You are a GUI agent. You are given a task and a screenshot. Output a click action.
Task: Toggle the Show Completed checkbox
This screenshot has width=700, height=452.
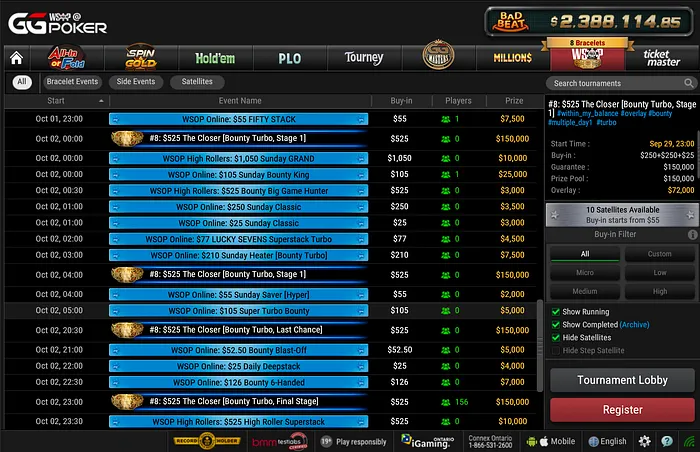click(556, 325)
